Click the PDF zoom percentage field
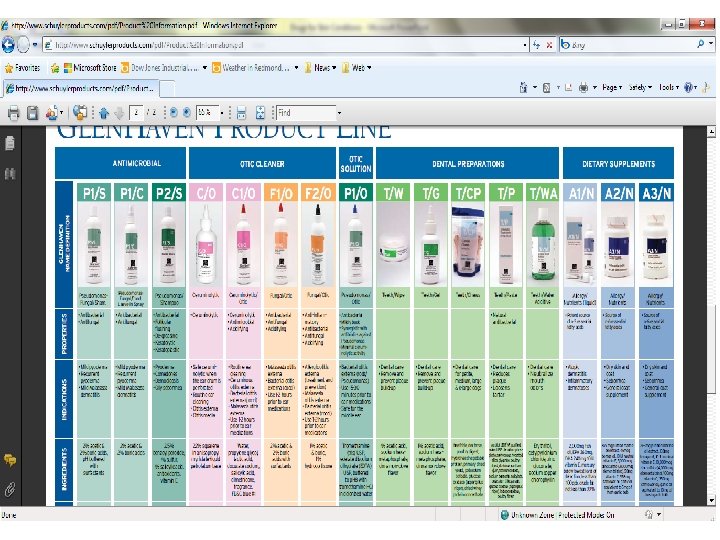 207,112
